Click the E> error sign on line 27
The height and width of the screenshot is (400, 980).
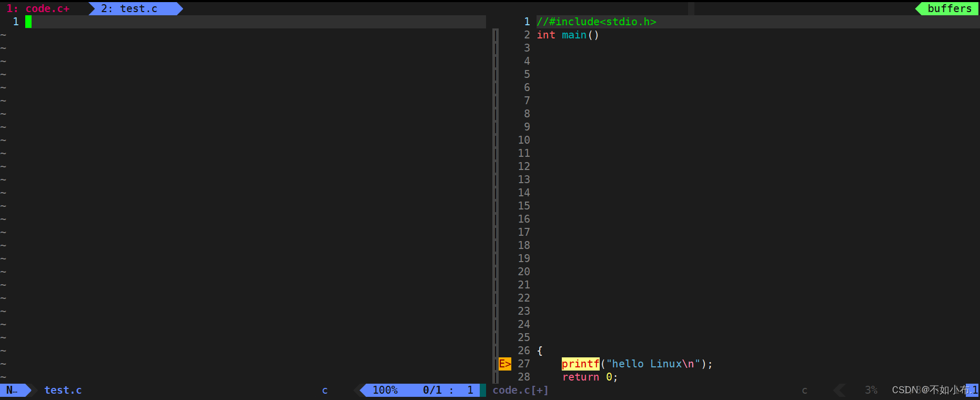(x=505, y=364)
